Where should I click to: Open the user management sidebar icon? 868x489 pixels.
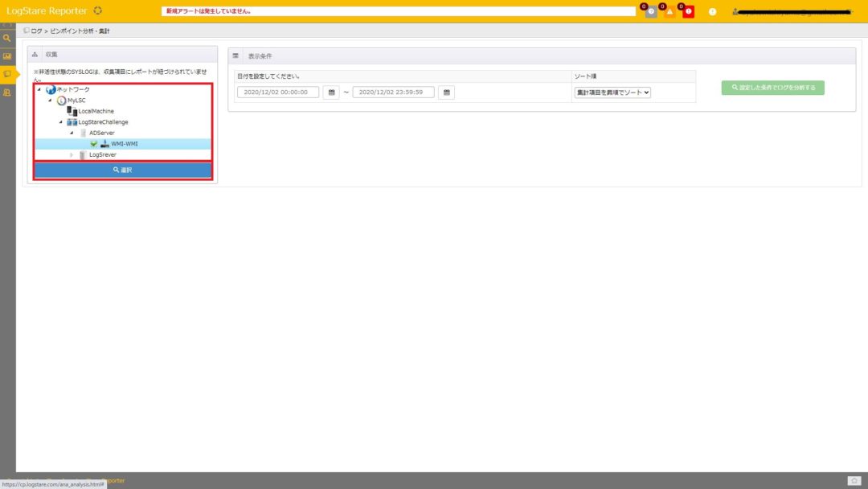(x=7, y=92)
